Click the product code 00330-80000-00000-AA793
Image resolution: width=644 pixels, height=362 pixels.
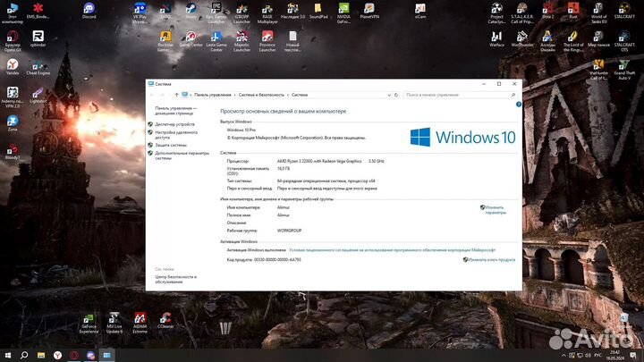tap(277, 260)
